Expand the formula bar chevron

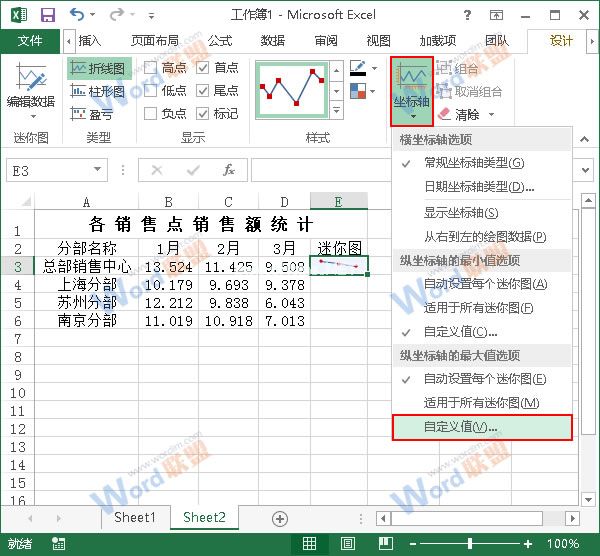[585, 170]
